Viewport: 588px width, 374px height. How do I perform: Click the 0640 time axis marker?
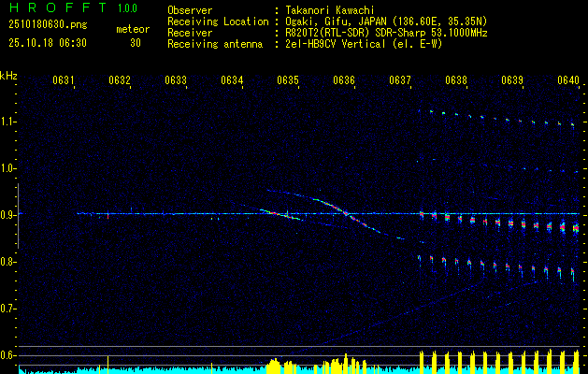click(568, 80)
